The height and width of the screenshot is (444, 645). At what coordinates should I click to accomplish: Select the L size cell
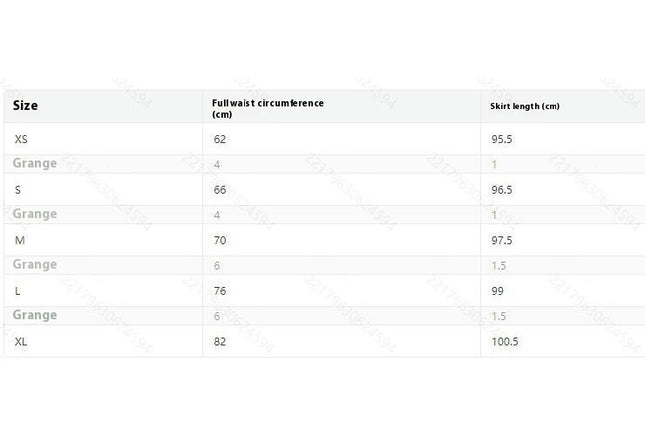pyautogui.click(x=17, y=291)
